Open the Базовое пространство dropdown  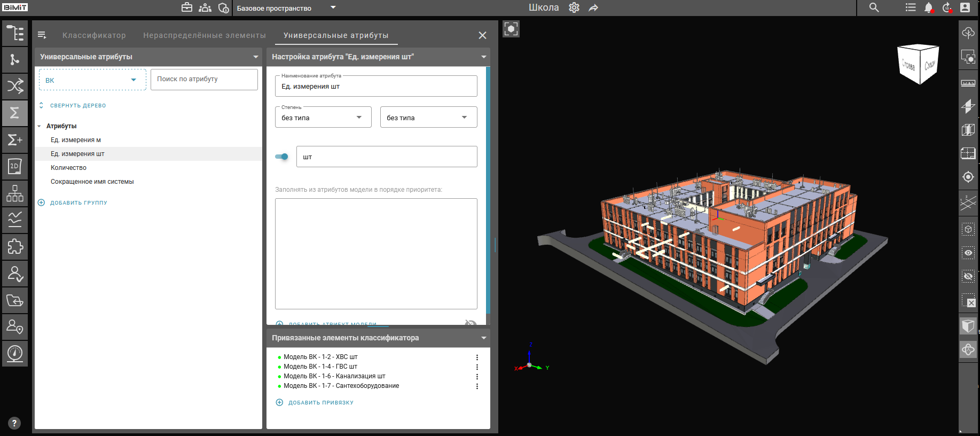(286, 8)
